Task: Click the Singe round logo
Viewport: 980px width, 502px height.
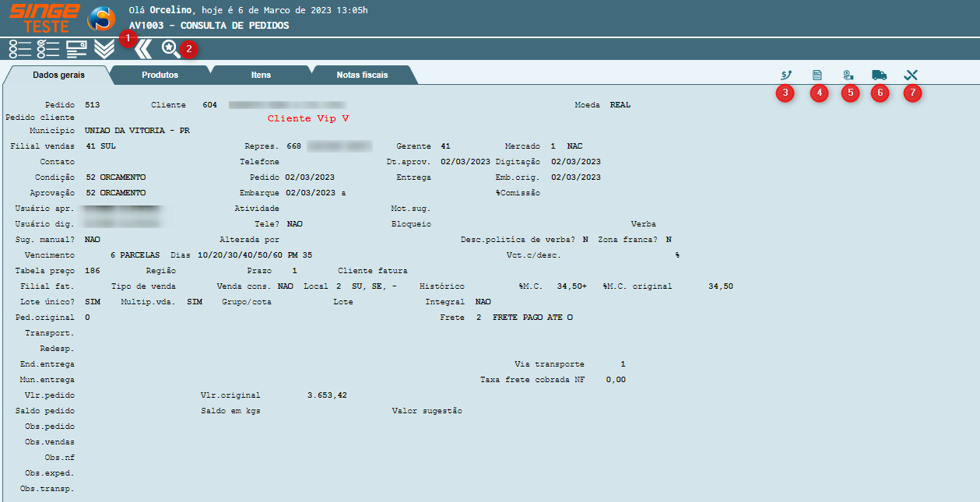Action: (x=101, y=19)
